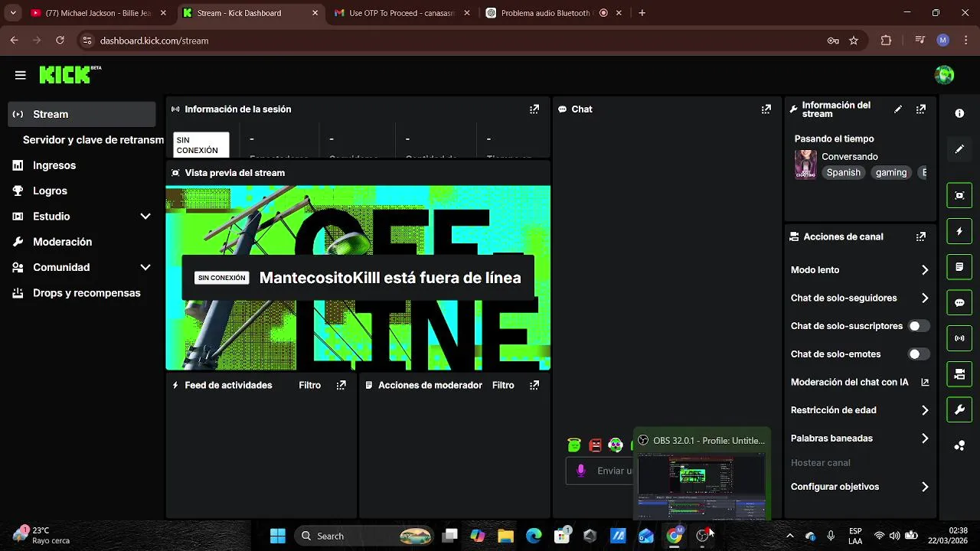Click the OBS 32.0.1 window preview thumbnail

tap(701, 486)
